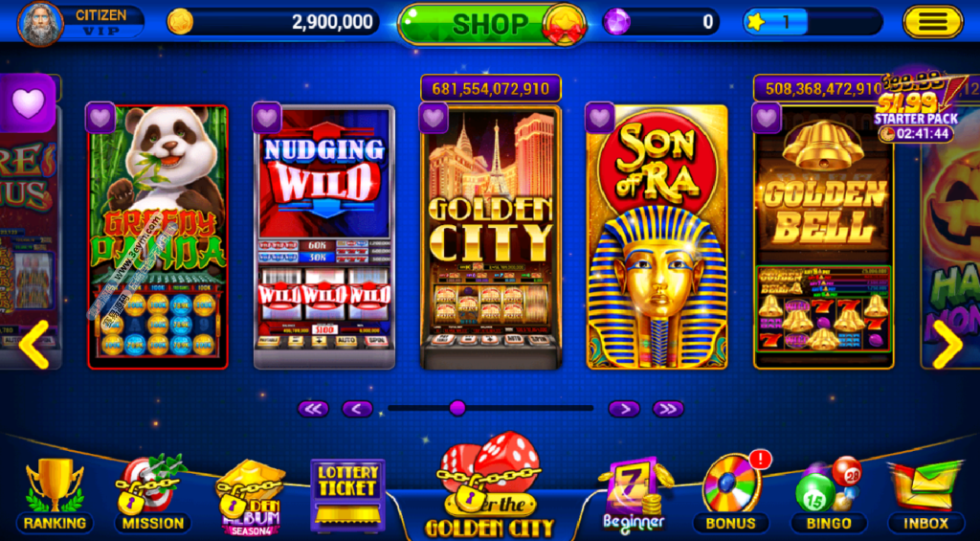This screenshot has height=541, width=980.
Task: Open the Beginner slot icon
Action: 634,494
